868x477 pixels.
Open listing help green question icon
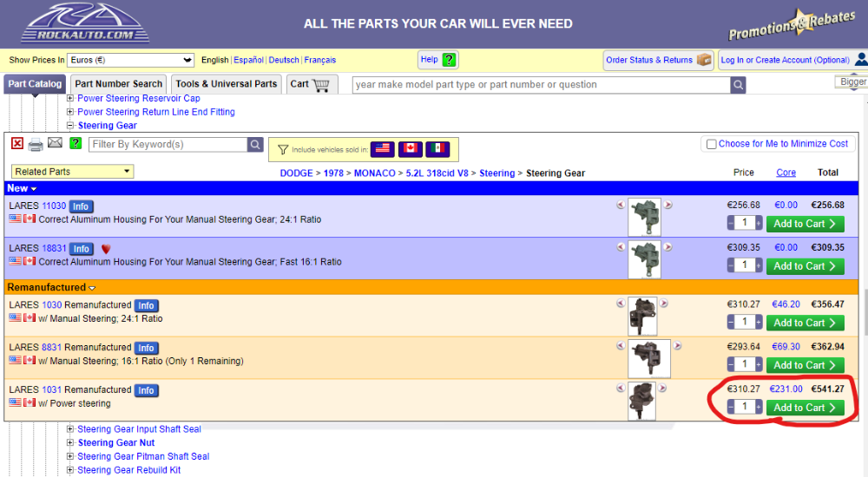(76, 143)
